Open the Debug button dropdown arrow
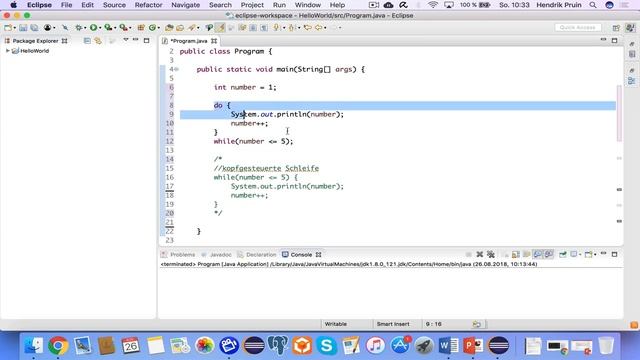This screenshot has height=360, width=640. pyautogui.click(x=85, y=28)
